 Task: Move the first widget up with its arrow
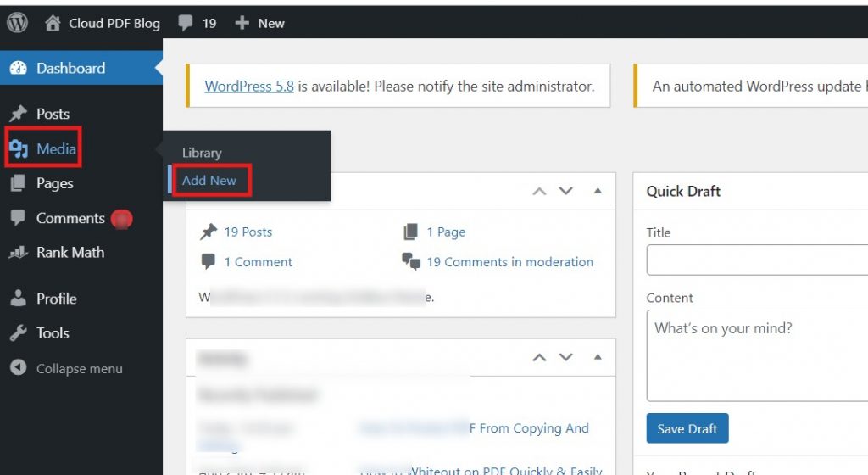point(539,191)
